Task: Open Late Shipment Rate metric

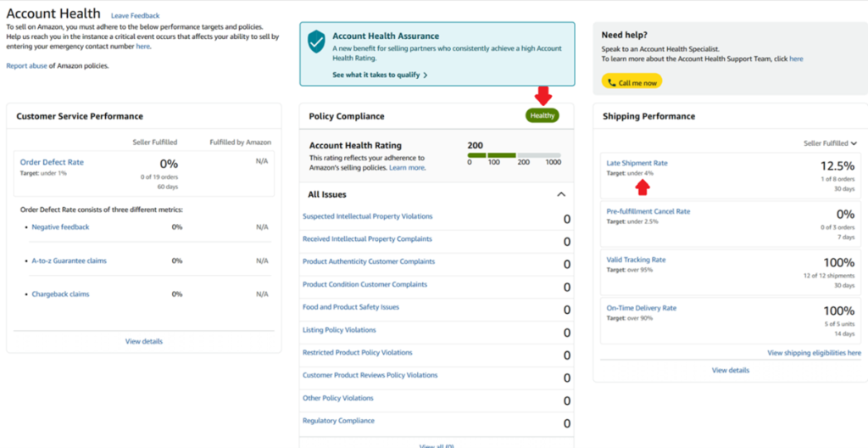Action: pyautogui.click(x=637, y=163)
